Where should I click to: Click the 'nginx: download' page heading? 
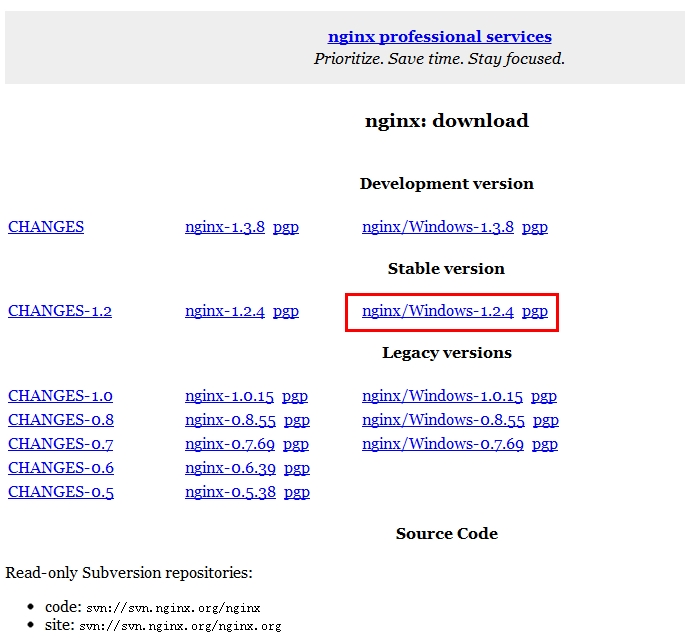pyautogui.click(x=447, y=121)
